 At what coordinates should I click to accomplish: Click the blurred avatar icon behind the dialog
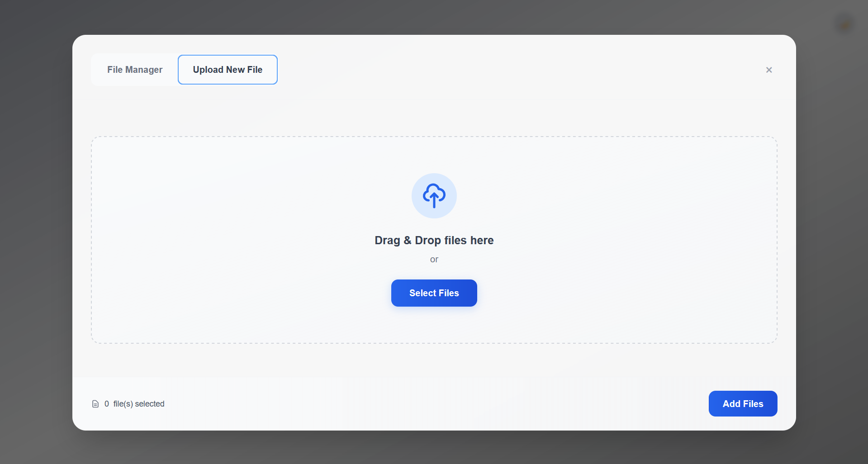[844, 24]
